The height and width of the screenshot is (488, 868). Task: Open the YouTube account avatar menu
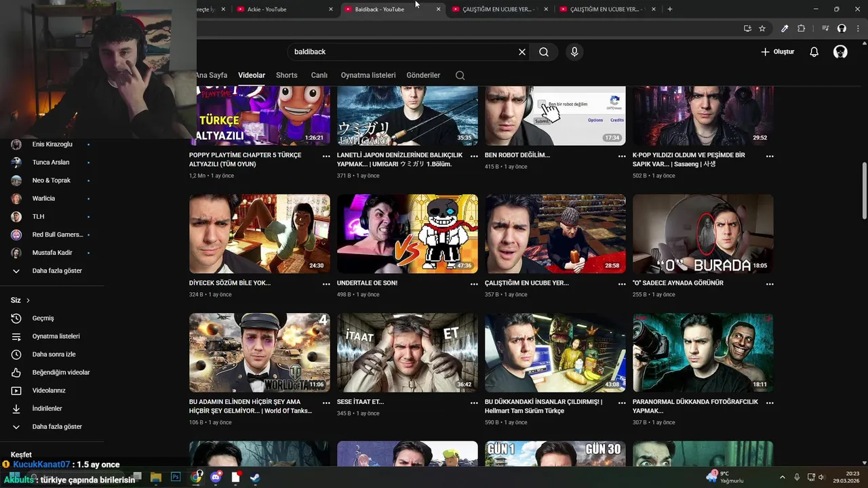pyautogui.click(x=840, y=52)
